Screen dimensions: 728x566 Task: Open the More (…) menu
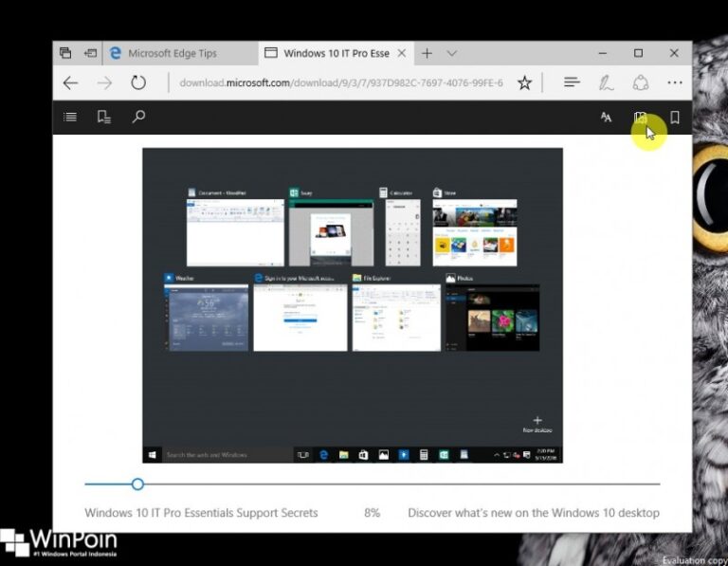click(x=675, y=82)
